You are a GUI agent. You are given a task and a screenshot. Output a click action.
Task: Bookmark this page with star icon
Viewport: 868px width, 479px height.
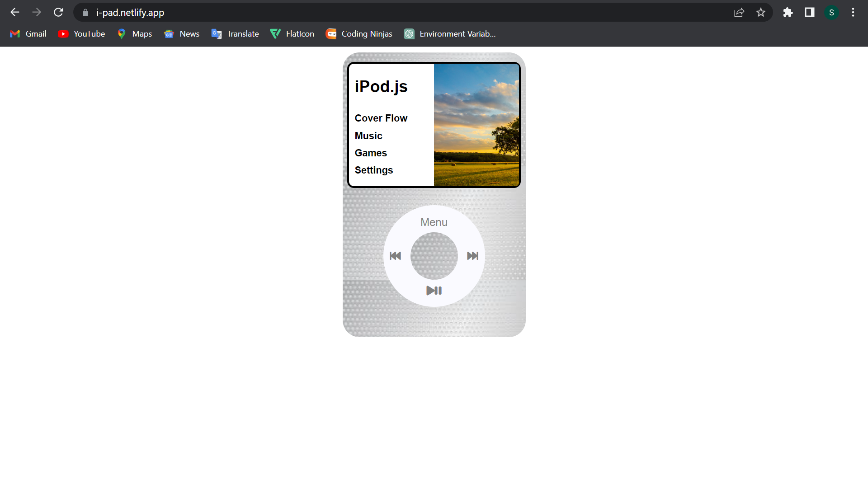[x=761, y=12]
